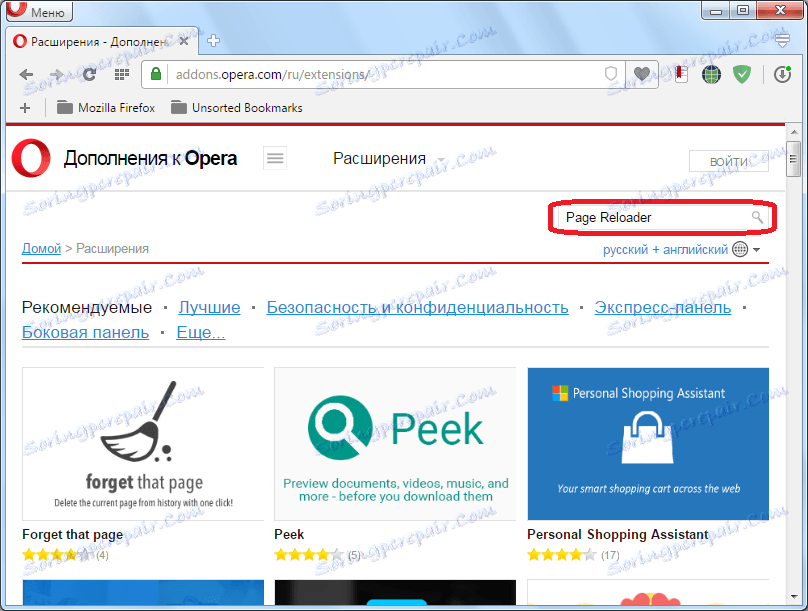
Task: Navigate back with the back arrow
Action: (x=26, y=74)
